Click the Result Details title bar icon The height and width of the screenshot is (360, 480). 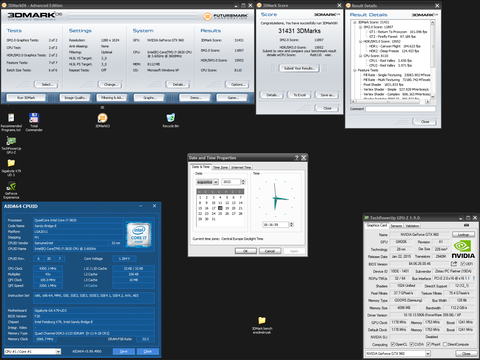point(348,5)
